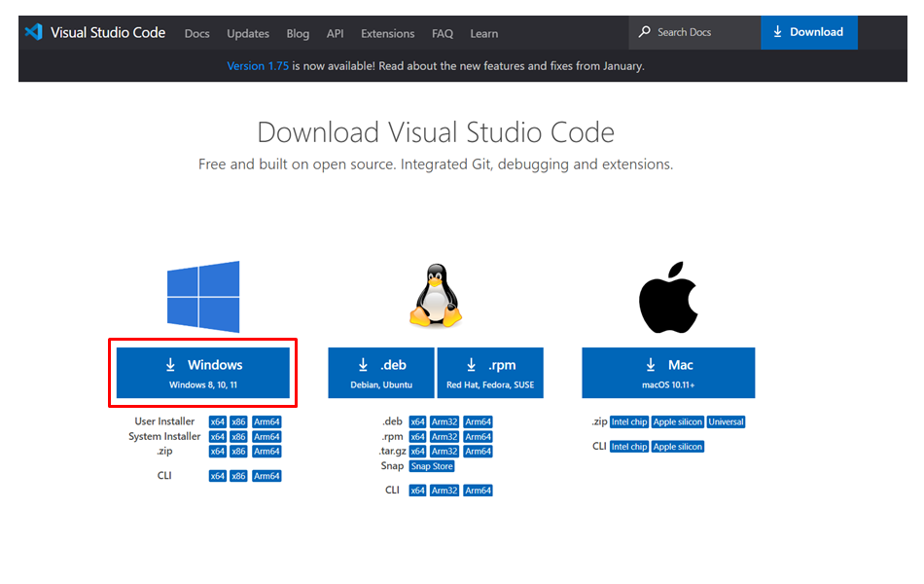Click the Visual Studio Code logo icon
Screen dimensions: 924x584
point(34,32)
